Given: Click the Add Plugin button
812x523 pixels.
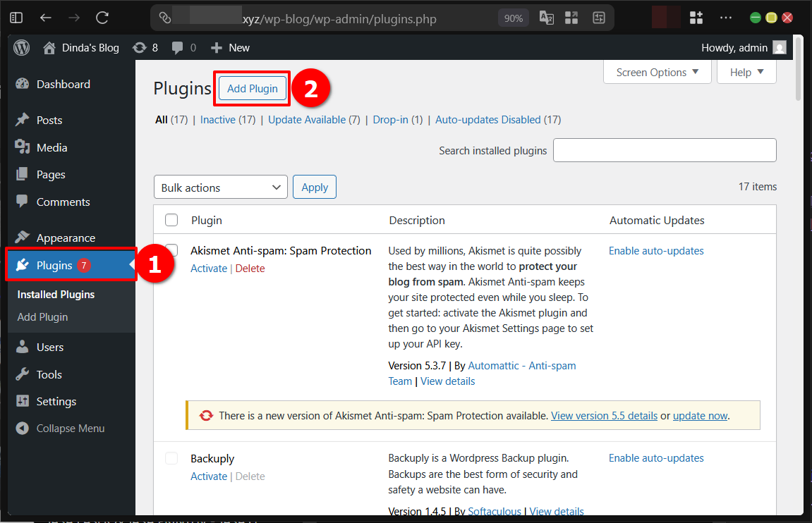Looking at the screenshot, I should click(x=252, y=89).
